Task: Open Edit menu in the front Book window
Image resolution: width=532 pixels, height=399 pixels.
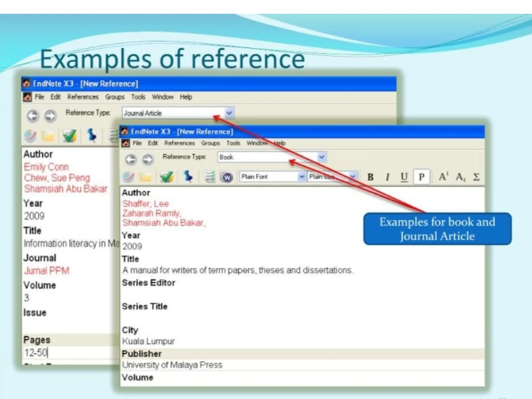Action: tap(153, 143)
